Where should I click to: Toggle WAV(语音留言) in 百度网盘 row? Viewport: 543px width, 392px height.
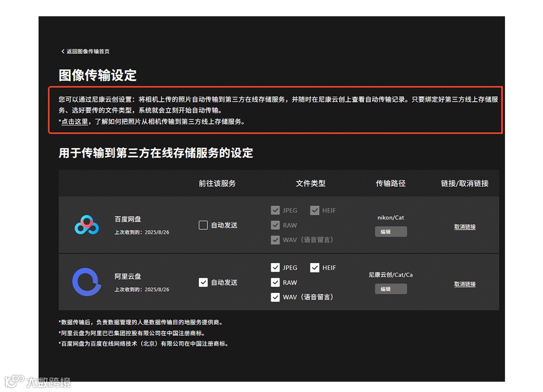(275, 239)
